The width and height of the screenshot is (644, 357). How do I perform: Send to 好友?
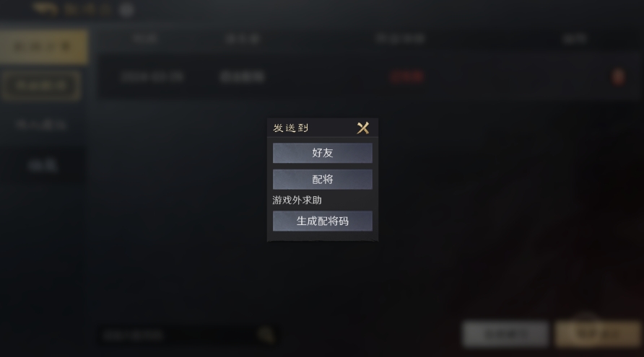pos(323,153)
